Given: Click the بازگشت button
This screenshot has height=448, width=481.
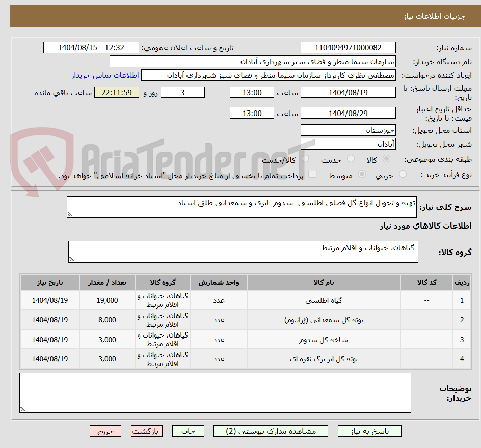Looking at the screenshot, I should (147, 431).
